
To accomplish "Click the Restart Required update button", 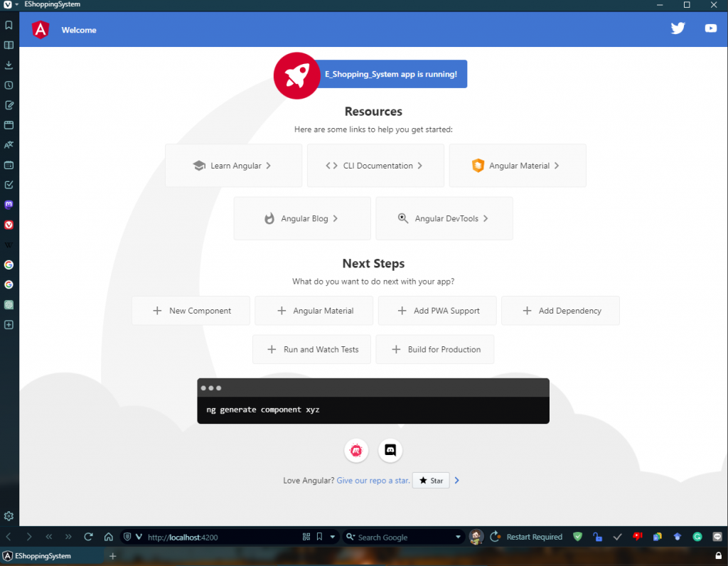I will (x=526, y=537).
